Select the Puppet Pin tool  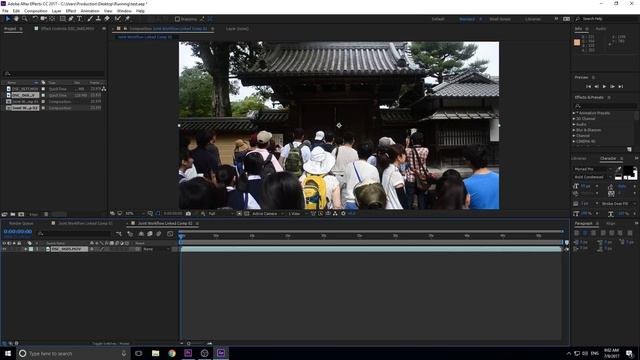pos(127,19)
